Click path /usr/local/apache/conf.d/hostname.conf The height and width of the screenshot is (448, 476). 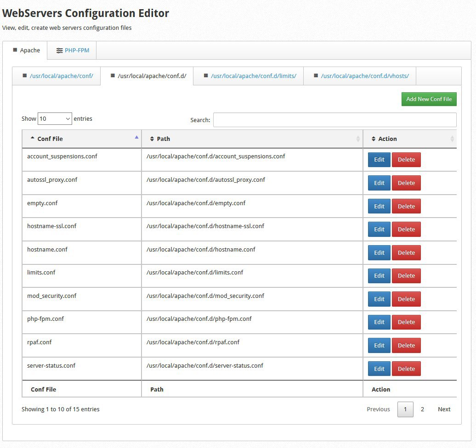(x=201, y=250)
